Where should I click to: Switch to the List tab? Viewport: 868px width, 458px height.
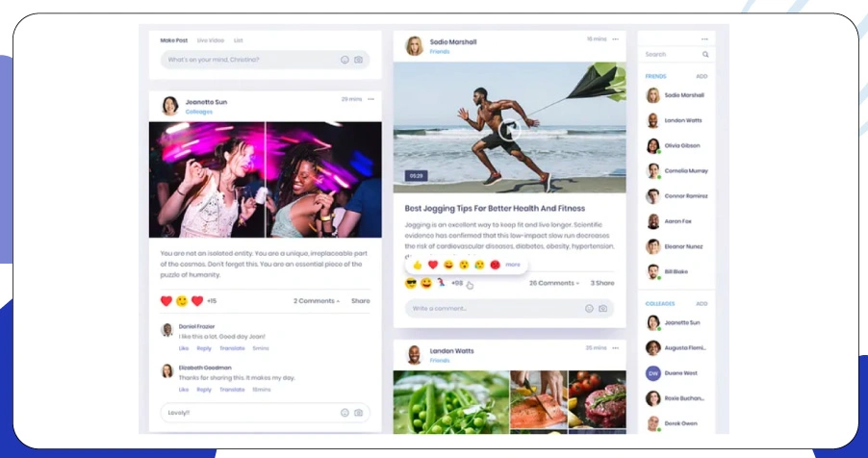pos(238,40)
